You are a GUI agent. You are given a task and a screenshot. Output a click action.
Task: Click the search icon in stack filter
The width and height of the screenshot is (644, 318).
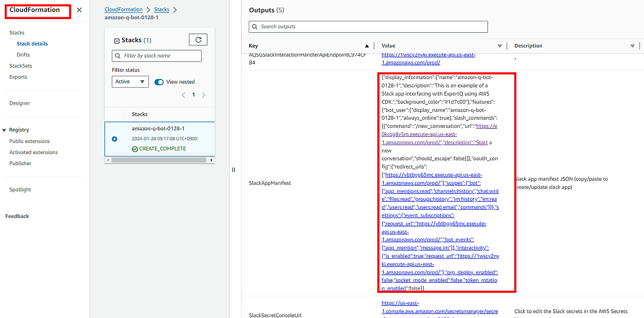click(118, 56)
